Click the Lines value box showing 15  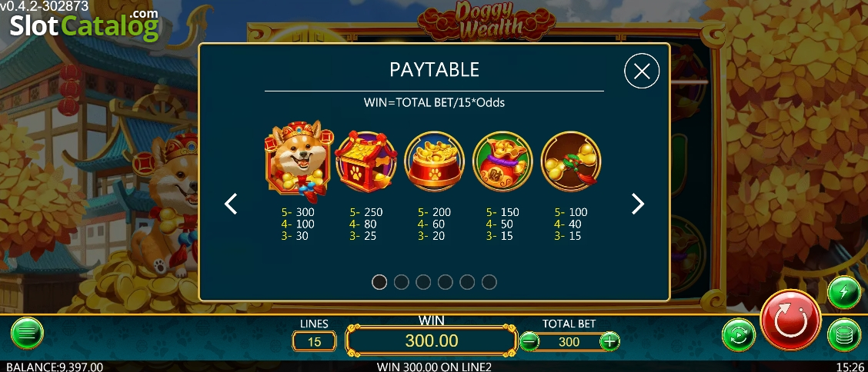tap(314, 341)
